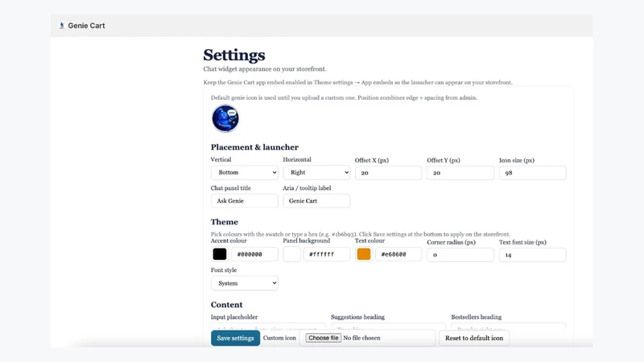The image size is (644, 362).
Task: Click the Corner radius (px) field
Action: point(460,255)
